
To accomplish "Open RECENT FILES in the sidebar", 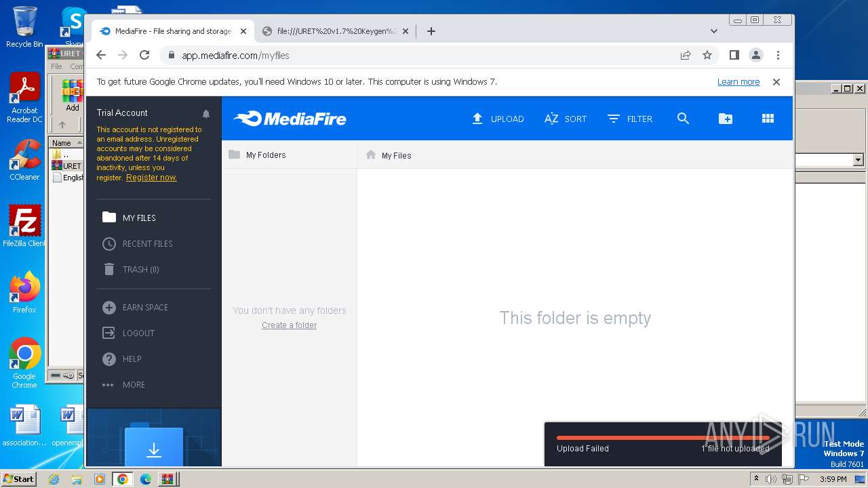I will (137, 243).
